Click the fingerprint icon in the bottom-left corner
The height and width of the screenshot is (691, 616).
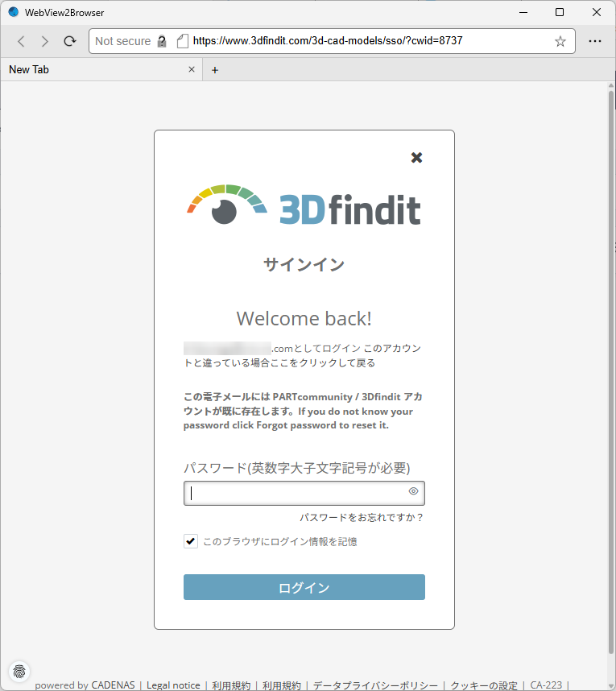19,670
